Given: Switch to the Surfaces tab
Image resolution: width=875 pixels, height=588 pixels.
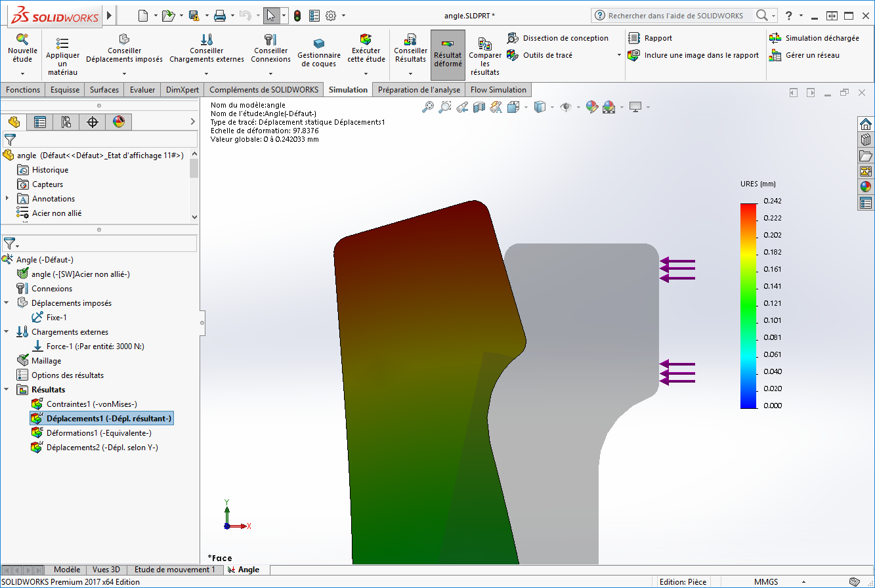Looking at the screenshot, I should [x=104, y=90].
